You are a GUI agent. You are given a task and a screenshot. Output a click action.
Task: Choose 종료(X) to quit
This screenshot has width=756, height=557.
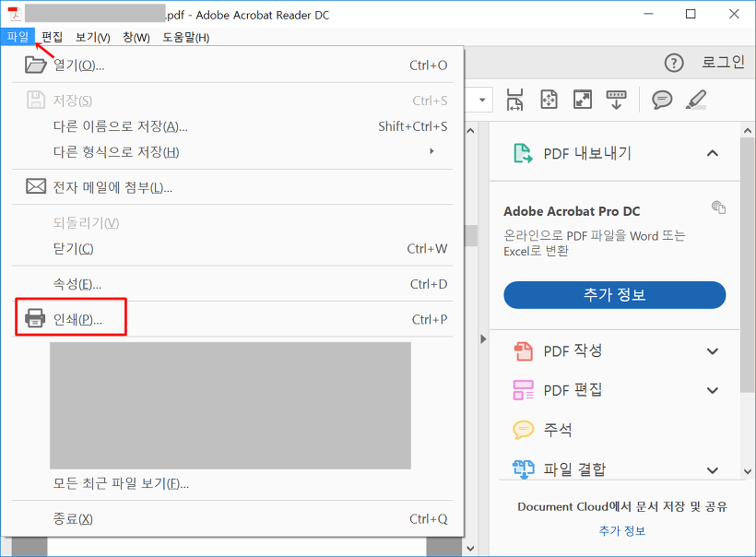pyautogui.click(x=232, y=519)
